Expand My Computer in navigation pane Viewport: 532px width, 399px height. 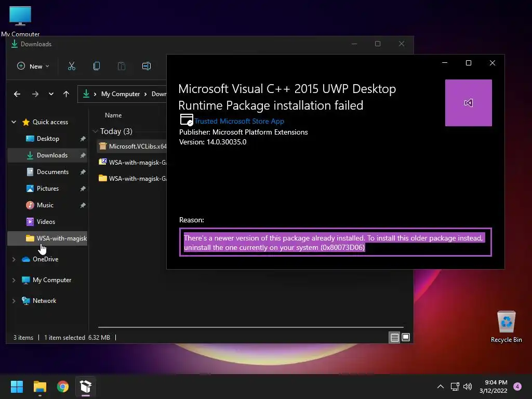pyautogui.click(x=14, y=280)
